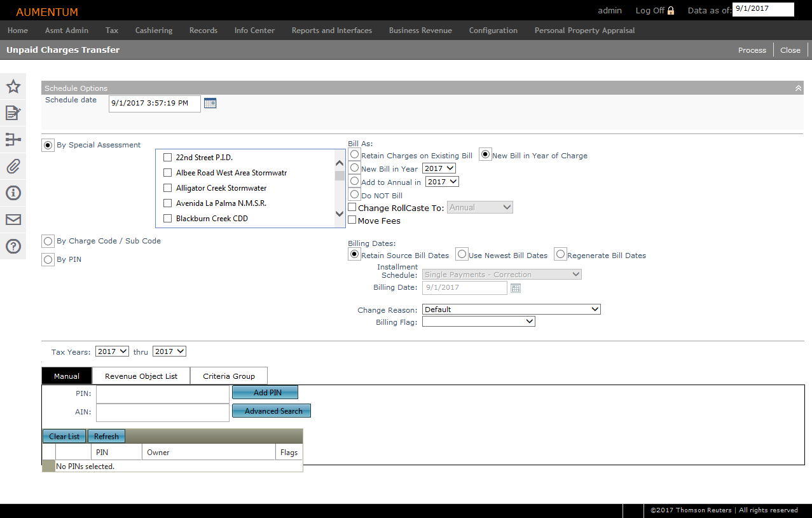Click the Clear List button
The height and width of the screenshot is (518, 812).
coord(65,437)
